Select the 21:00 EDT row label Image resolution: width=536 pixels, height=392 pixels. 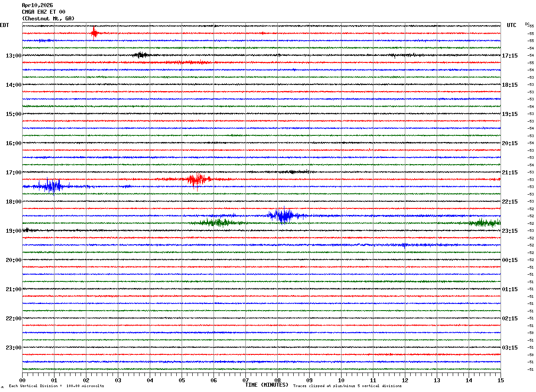(13, 289)
